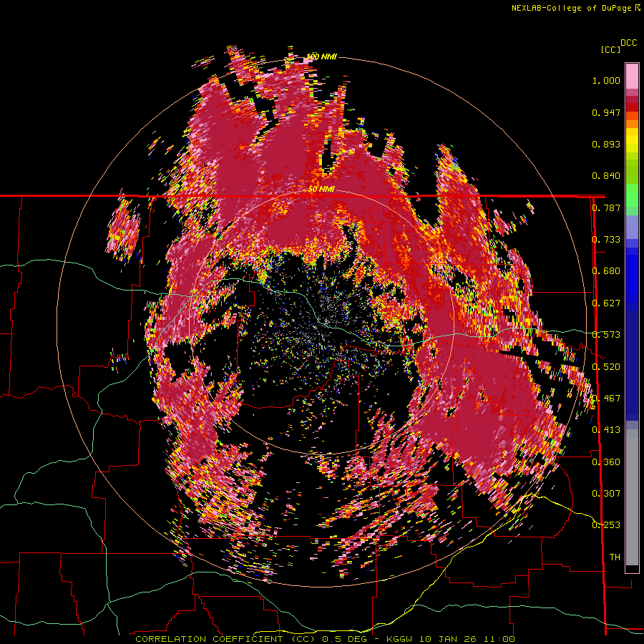Screen dimensions: 644x644
Task: Click the 1.000 legend value
Action: [x=606, y=80]
